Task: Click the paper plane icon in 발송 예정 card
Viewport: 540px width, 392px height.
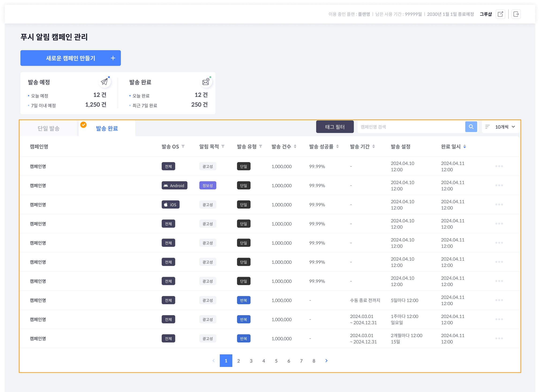Action: pos(104,82)
